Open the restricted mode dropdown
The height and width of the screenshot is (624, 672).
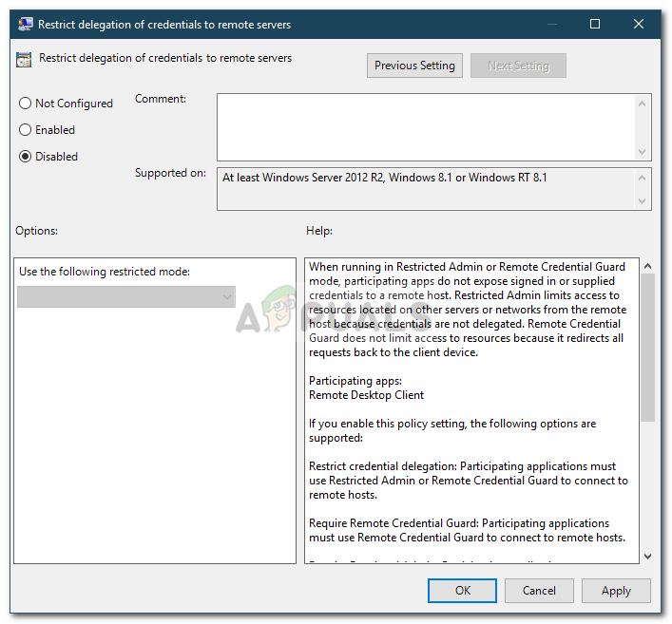point(126,296)
